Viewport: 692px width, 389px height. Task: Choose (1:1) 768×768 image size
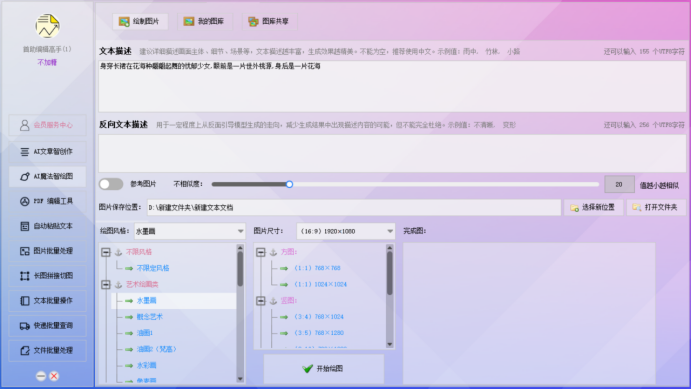tap(317, 268)
